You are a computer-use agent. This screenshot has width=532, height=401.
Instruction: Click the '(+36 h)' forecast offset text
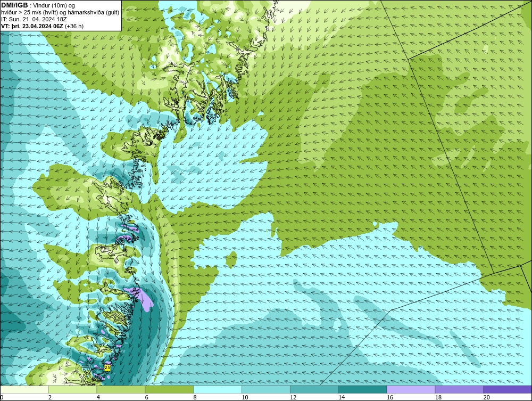click(x=74, y=26)
